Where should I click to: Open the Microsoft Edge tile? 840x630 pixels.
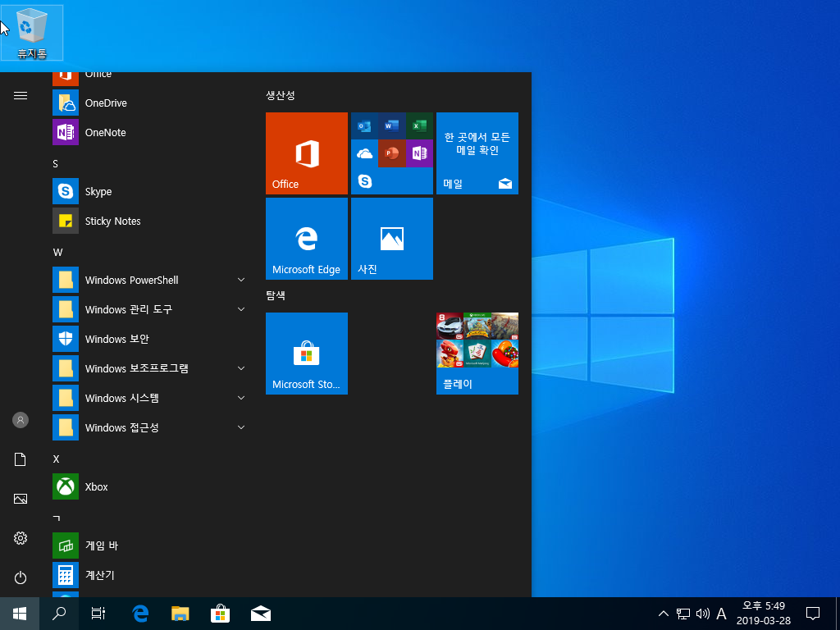(307, 239)
